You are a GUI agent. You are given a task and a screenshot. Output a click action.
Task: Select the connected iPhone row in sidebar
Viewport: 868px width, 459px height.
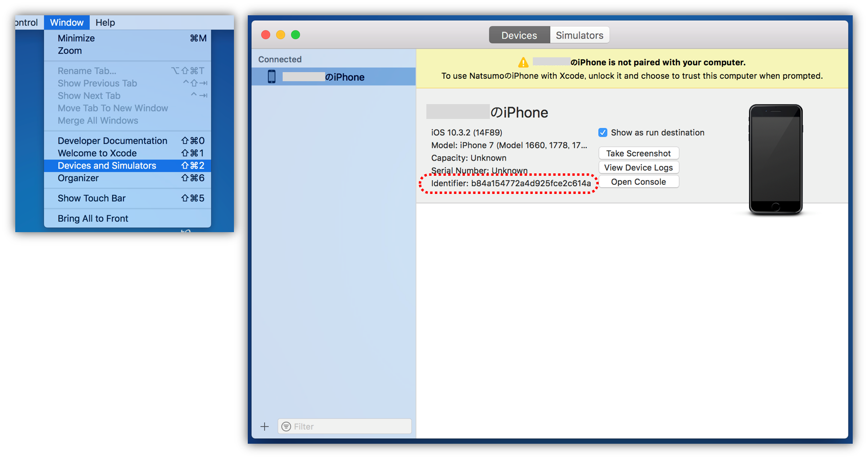click(334, 76)
